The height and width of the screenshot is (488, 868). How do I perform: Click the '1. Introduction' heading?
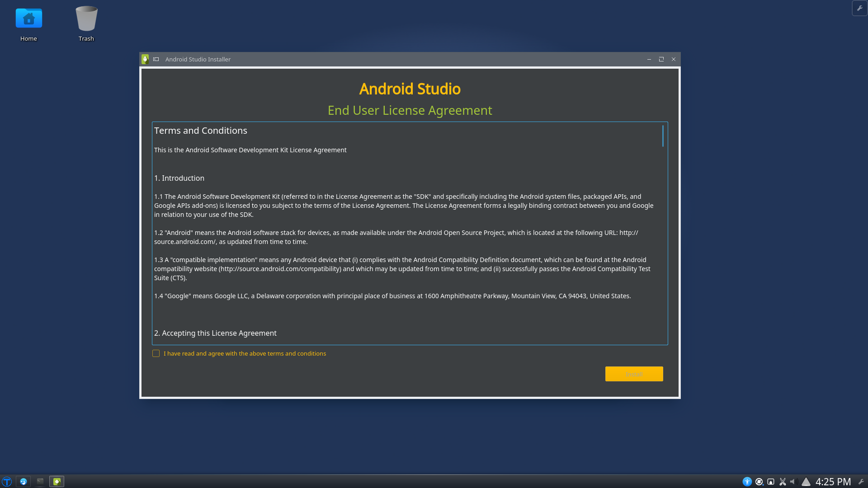click(x=179, y=178)
